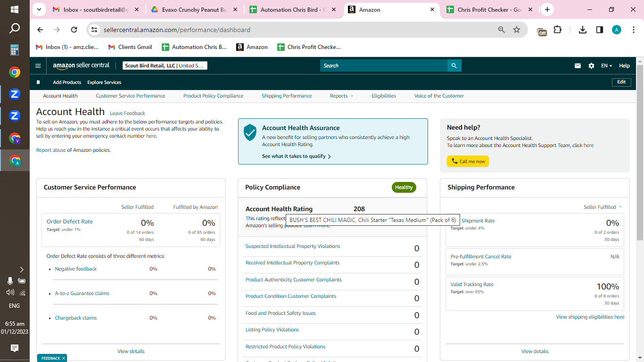
Task: Open See what it takes to qualify
Action: click(297, 156)
